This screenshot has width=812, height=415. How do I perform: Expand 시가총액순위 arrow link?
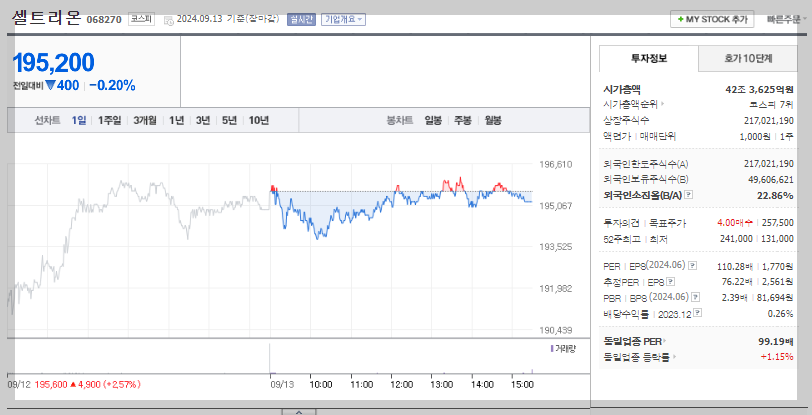663,104
